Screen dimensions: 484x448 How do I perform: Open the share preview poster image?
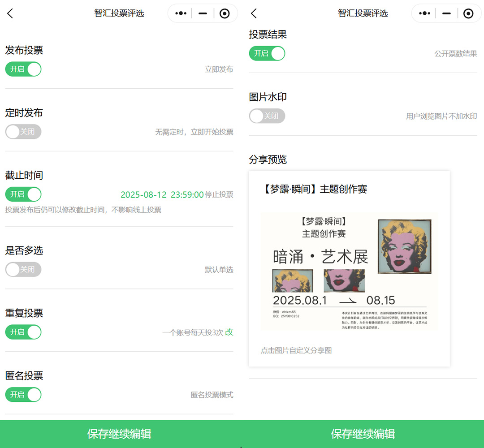tap(349, 271)
